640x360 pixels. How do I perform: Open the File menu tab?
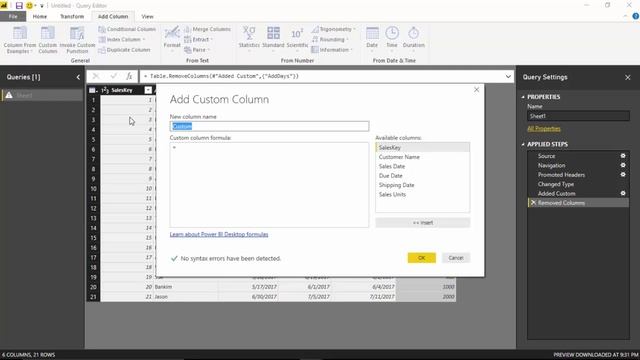pyautogui.click(x=13, y=16)
